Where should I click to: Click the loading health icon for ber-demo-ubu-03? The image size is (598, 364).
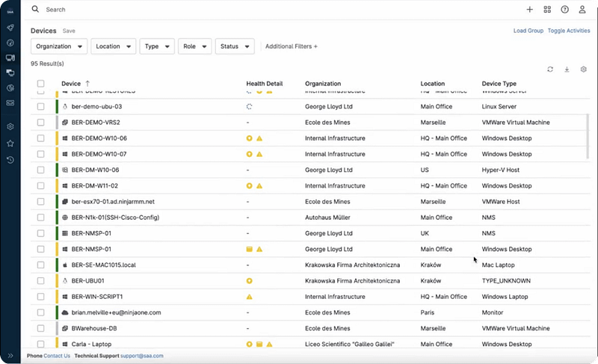point(250,107)
